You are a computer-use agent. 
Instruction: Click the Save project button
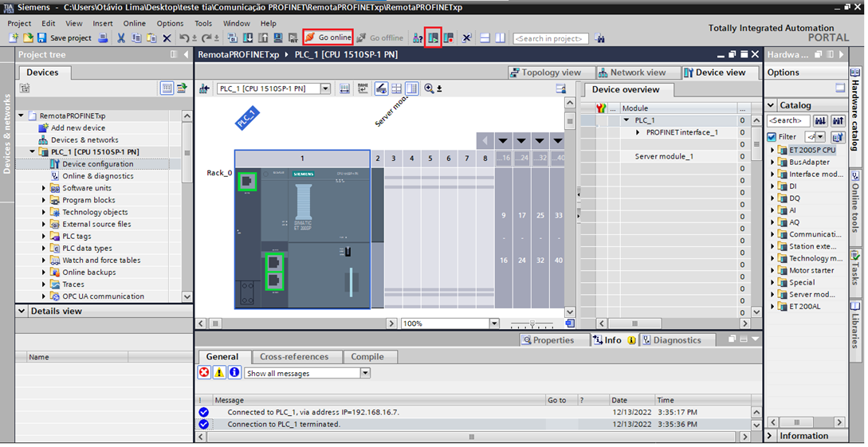pyautogui.click(x=64, y=37)
